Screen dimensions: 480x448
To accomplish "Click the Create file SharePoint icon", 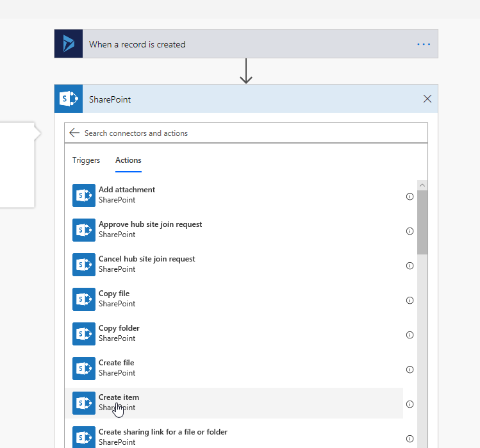I will (84, 369).
